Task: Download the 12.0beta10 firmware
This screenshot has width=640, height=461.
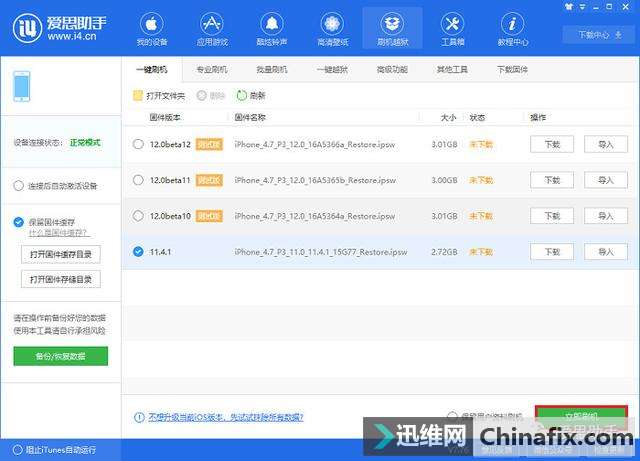Action: 552,216
